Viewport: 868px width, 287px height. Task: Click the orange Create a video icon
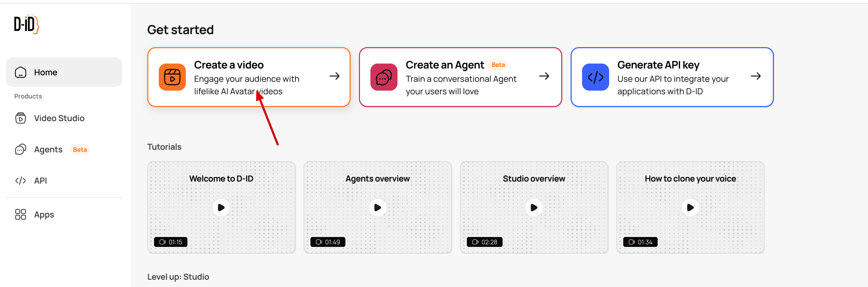point(172,77)
